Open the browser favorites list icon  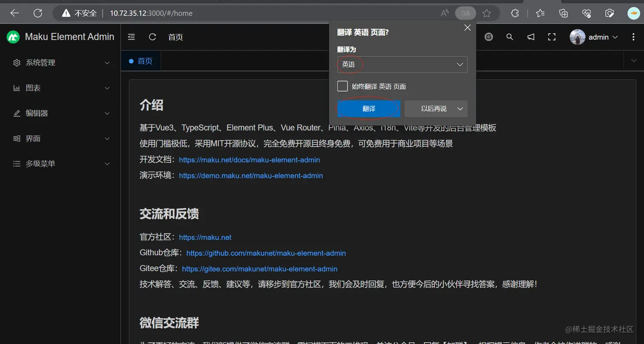540,13
